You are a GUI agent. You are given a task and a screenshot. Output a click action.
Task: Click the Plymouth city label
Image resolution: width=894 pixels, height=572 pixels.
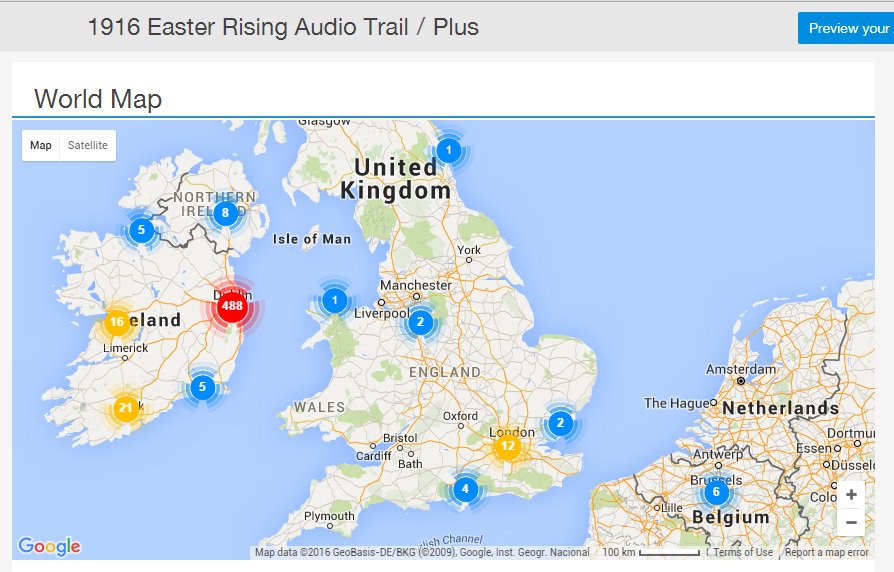329,516
